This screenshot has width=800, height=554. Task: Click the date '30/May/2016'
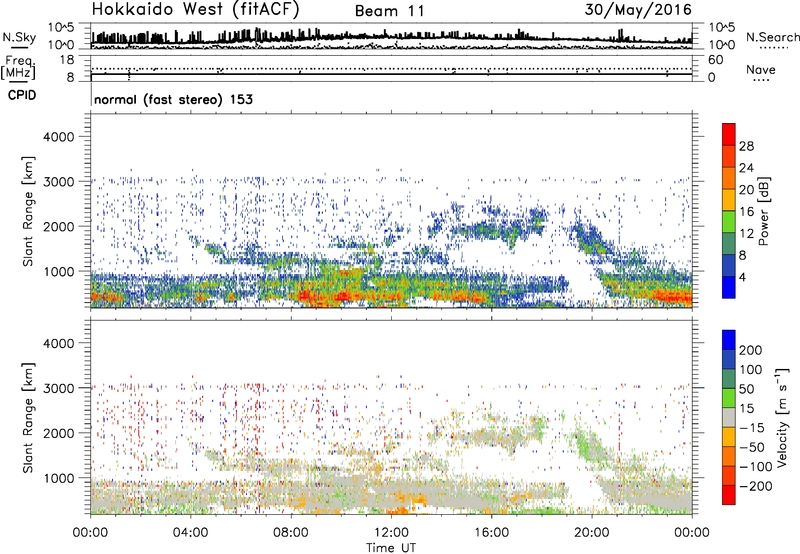click(638, 10)
